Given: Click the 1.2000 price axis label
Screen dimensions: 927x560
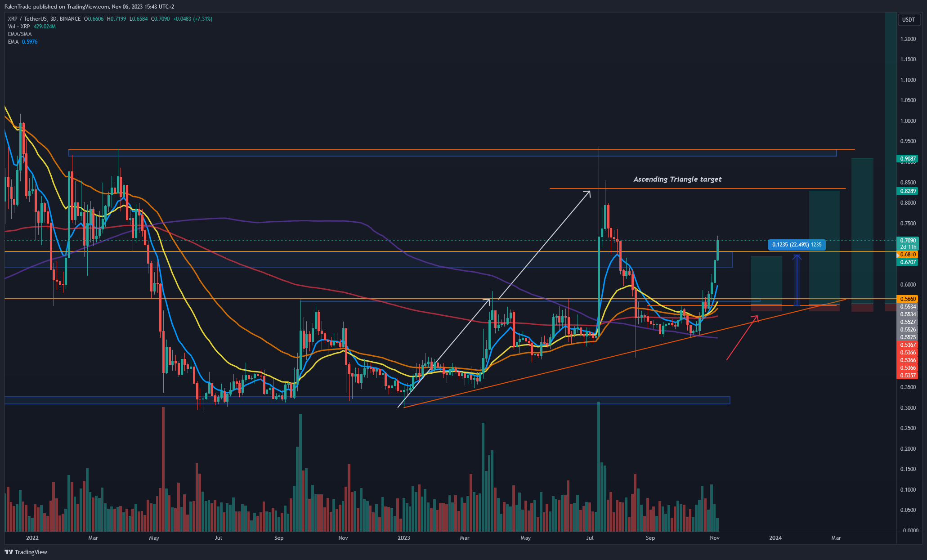Looking at the screenshot, I should [908, 39].
